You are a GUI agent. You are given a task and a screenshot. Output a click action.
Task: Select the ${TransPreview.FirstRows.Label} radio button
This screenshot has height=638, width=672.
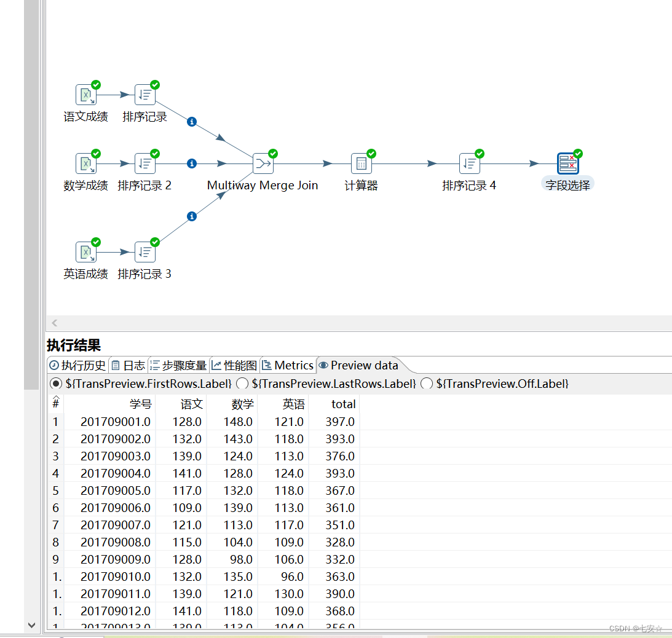(x=55, y=384)
